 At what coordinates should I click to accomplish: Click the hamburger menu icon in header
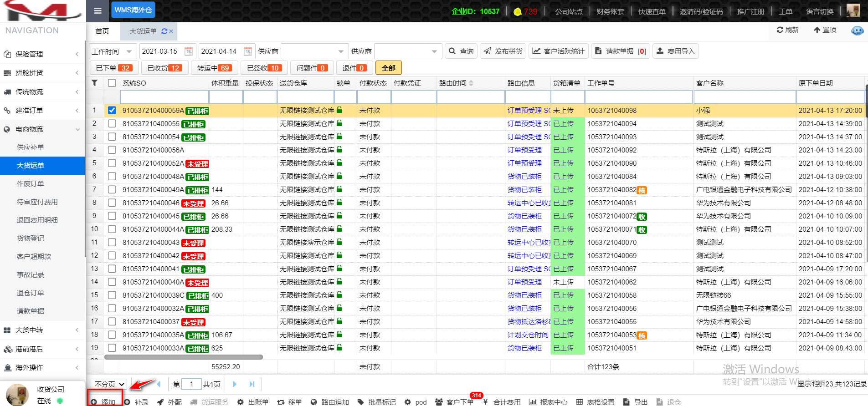pos(98,10)
